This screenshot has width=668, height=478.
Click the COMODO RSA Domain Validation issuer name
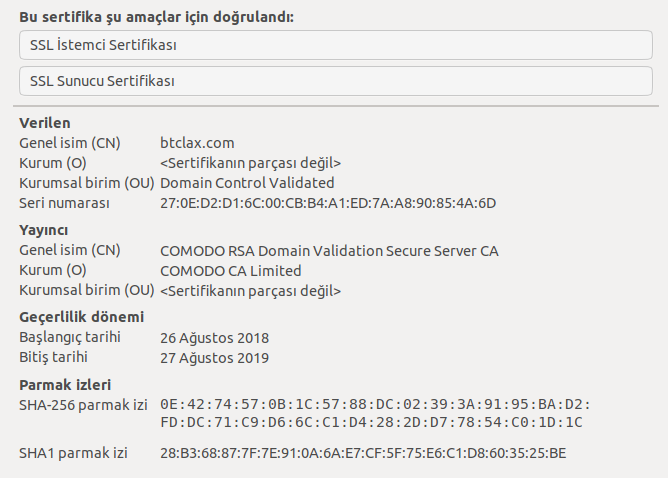click(329, 251)
